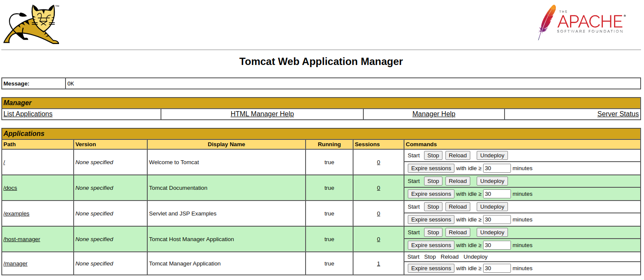644x280 pixels.
Task: Open the List Applications link
Action: click(x=28, y=114)
